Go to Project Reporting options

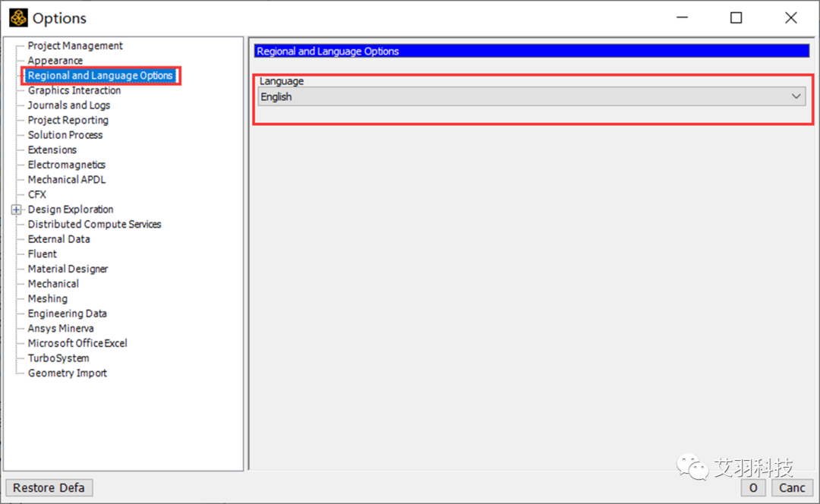pyautogui.click(x=68, y=120)
